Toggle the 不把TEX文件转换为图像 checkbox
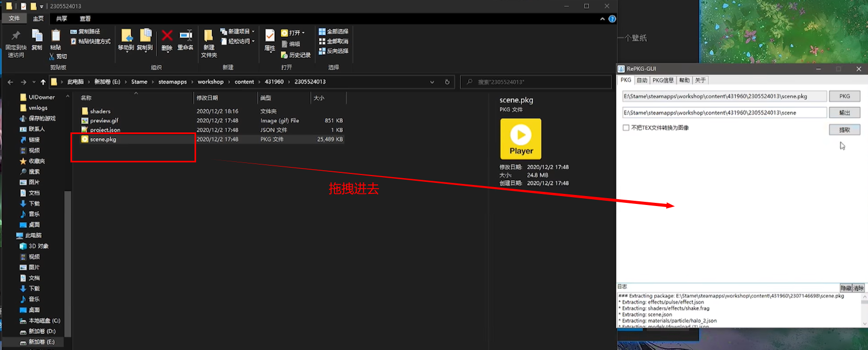The height and width of the screenshot is (350, 868). pos(626,128)
